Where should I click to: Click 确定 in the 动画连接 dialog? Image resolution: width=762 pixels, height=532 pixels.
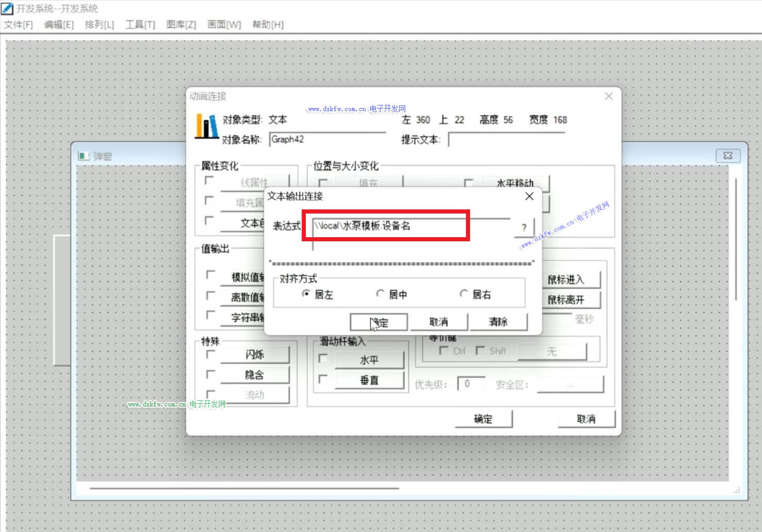483,419
